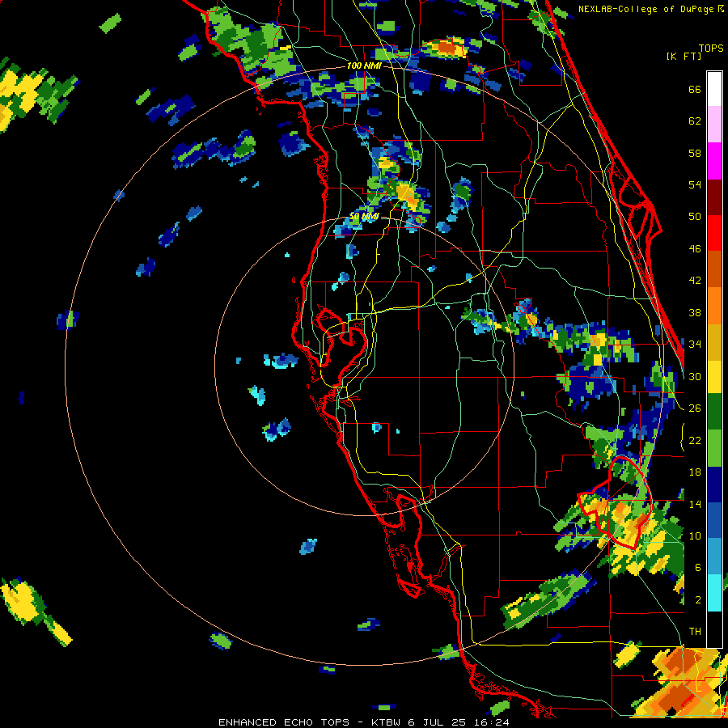Click the gold legend swatch

click(x=714, y=342)
